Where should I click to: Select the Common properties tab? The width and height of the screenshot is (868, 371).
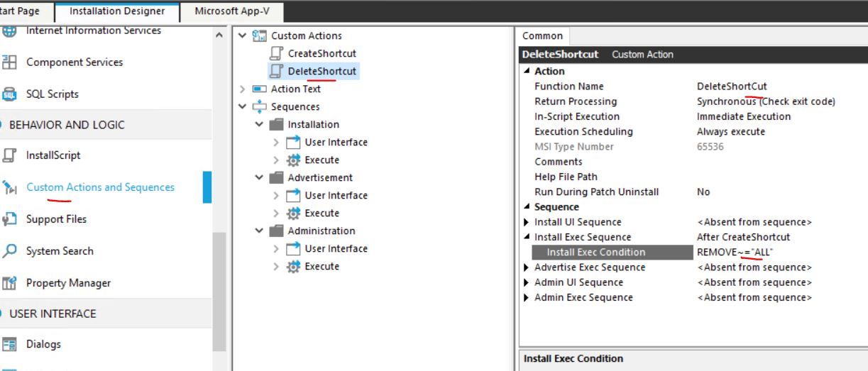click(542, 35)
